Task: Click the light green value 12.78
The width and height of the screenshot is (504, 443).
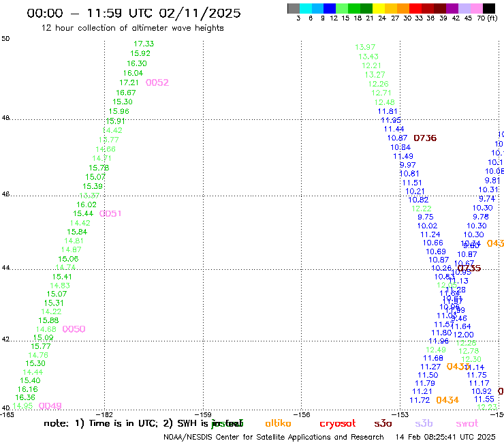Action: coord(469,351)
